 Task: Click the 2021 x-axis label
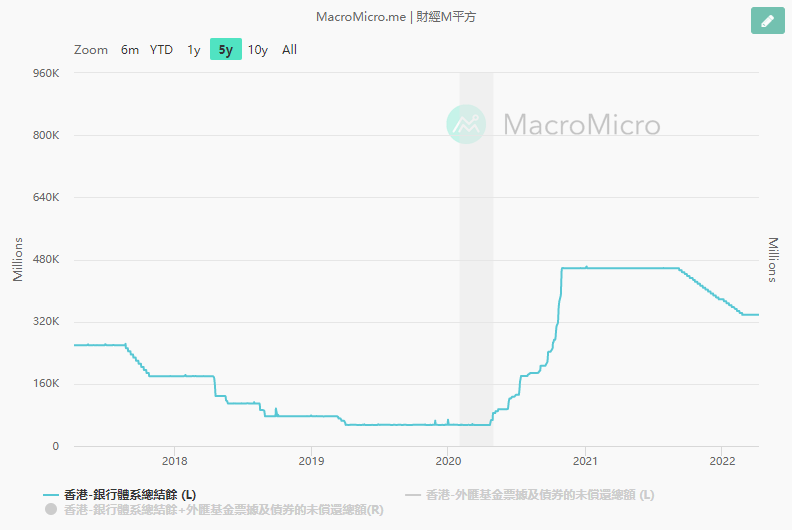click(585, 461)
